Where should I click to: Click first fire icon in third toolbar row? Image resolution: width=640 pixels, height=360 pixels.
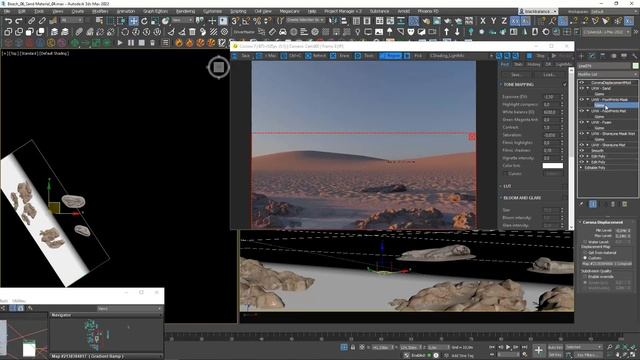[x=179, y=42]
